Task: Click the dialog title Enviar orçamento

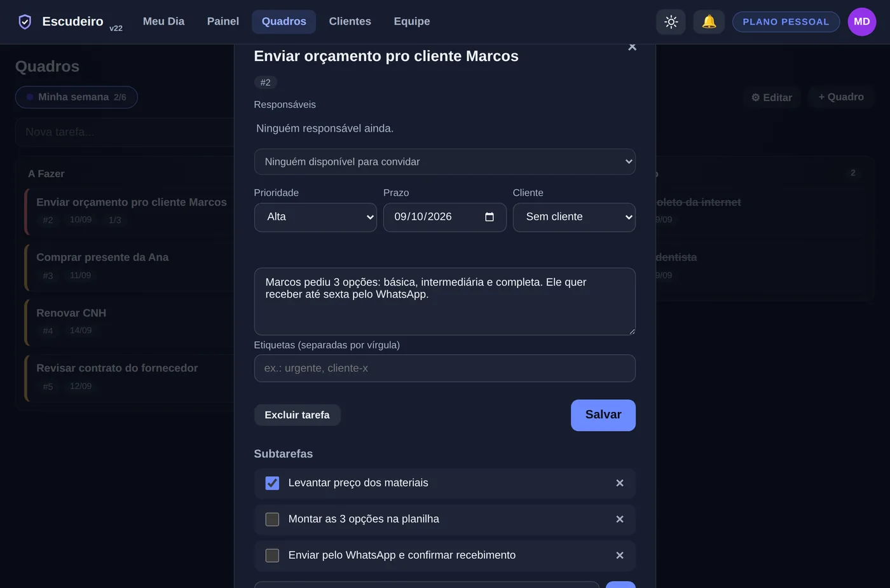Action: point(386,56)
